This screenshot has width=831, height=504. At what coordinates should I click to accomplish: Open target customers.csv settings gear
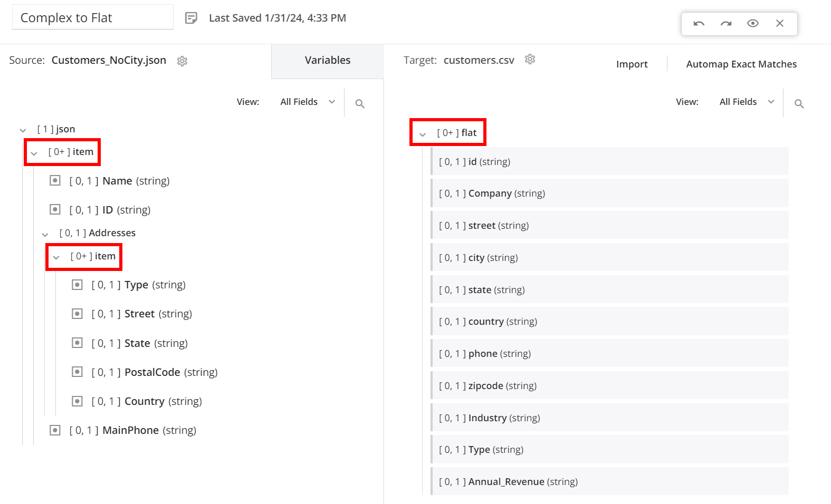click(x=530, y=60)
